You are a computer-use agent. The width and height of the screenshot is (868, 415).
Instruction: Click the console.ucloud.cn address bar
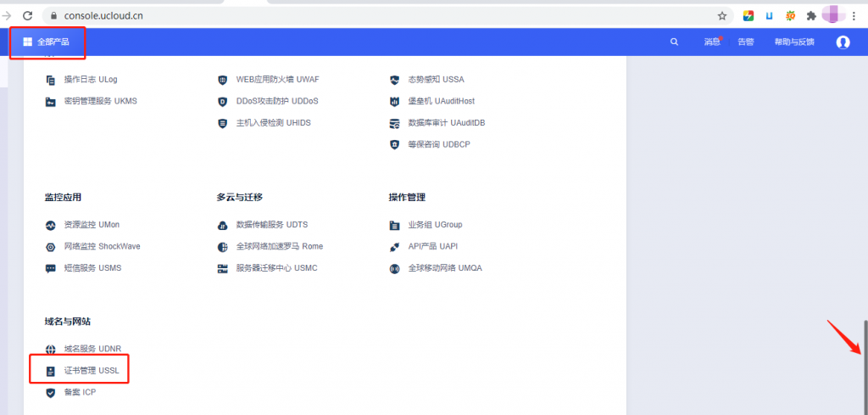pos(387,16)
